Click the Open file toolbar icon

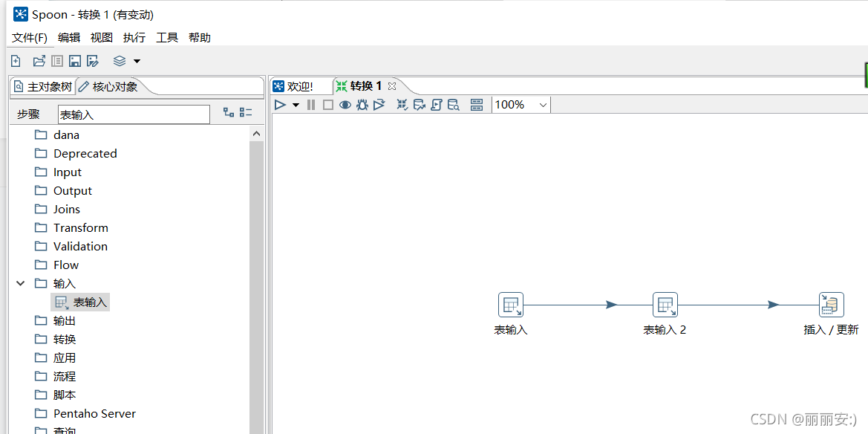tap(39, 61)
